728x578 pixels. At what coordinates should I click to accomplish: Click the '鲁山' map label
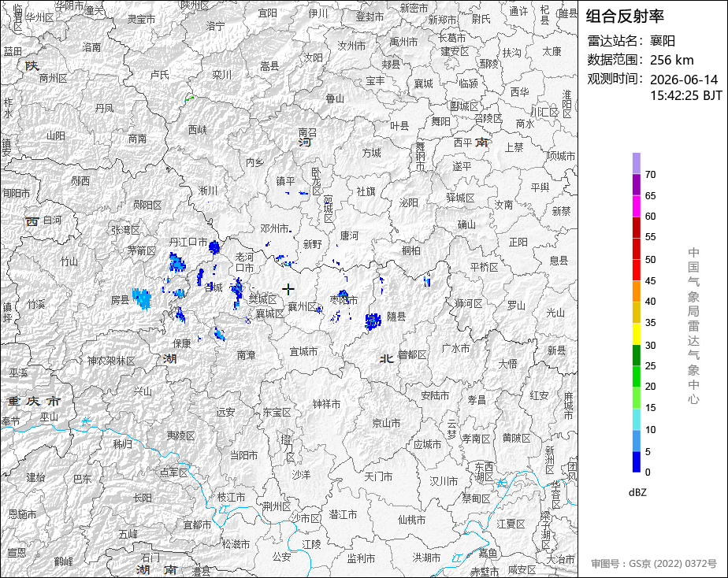[335, 98]
